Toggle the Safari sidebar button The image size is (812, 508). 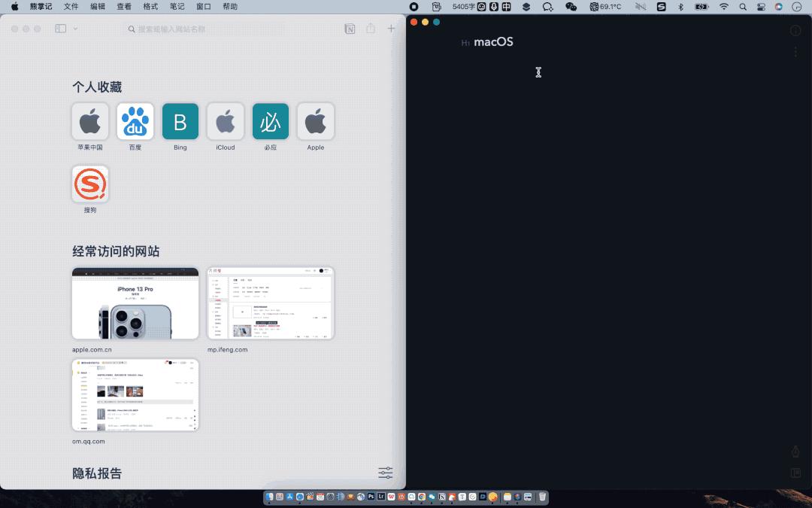click(x=61, y=29)
